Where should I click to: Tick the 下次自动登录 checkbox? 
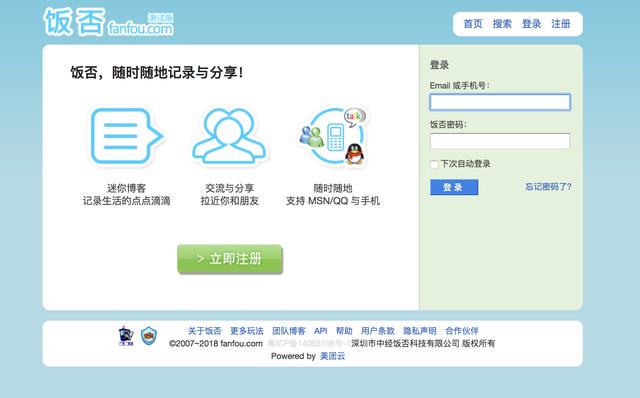(x=434, y=164)
